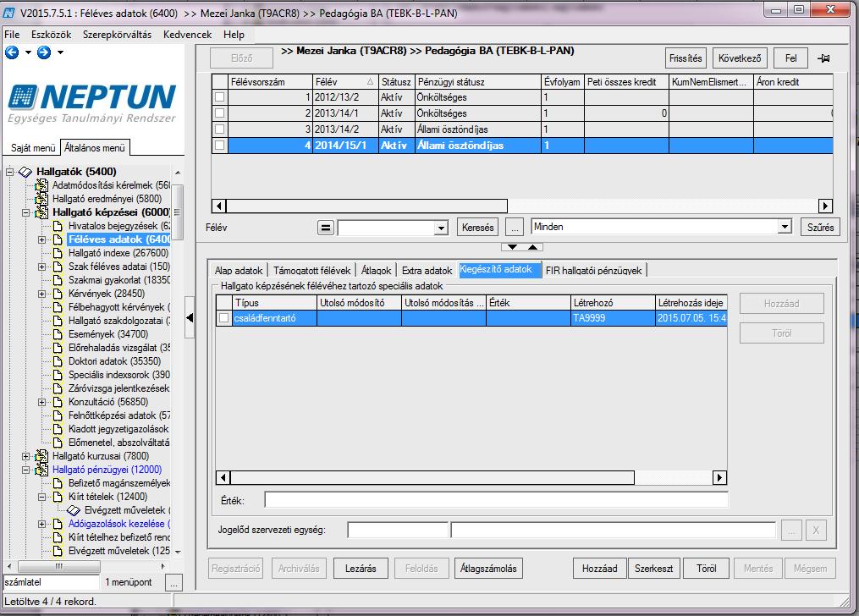Click the Frissítés button

(686, 58)
